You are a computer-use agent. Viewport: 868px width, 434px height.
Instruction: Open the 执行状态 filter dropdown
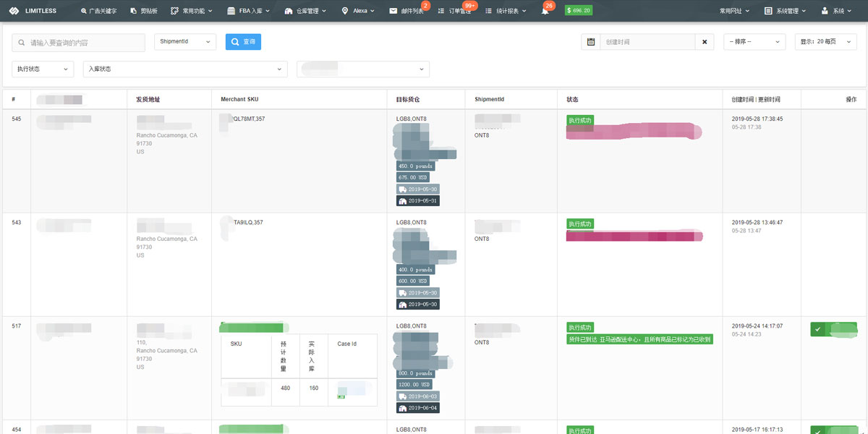43,69
